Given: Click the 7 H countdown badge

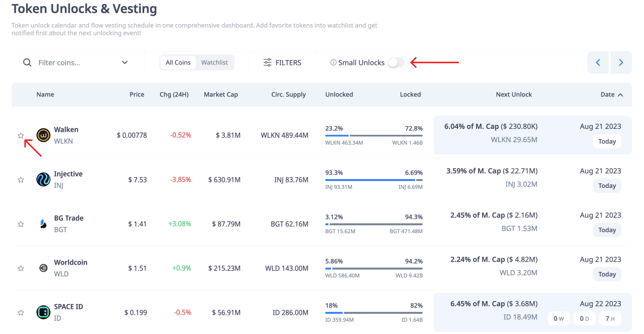Looking at the screenshot, I should 610,318.
